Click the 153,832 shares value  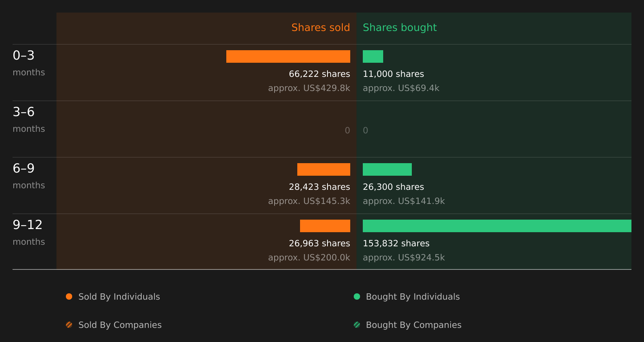[x=396, y=244]
